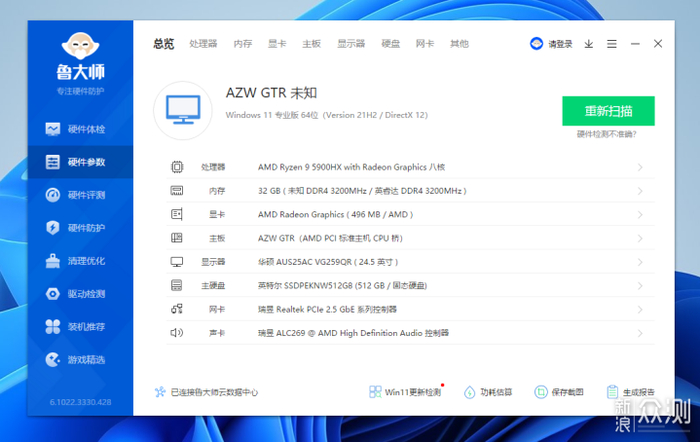The image size is (700, 442).
Task: Open 硬件体检 in the sidebar
Action: click(80, 129)
